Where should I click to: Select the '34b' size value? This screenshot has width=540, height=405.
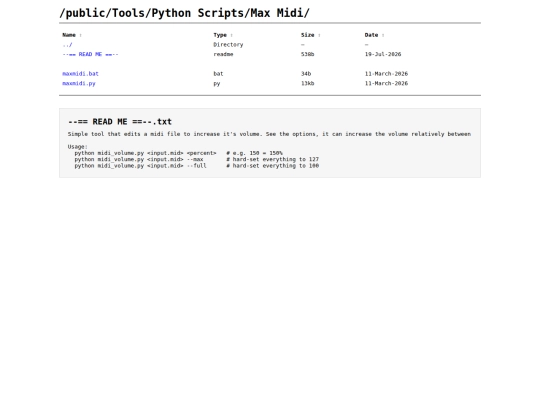[306, 74]
